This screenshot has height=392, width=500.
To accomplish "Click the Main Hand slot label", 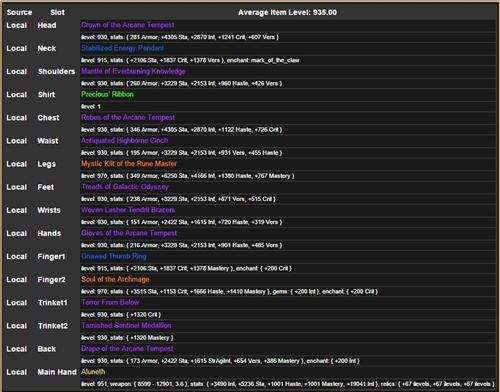I will [57, 372].
